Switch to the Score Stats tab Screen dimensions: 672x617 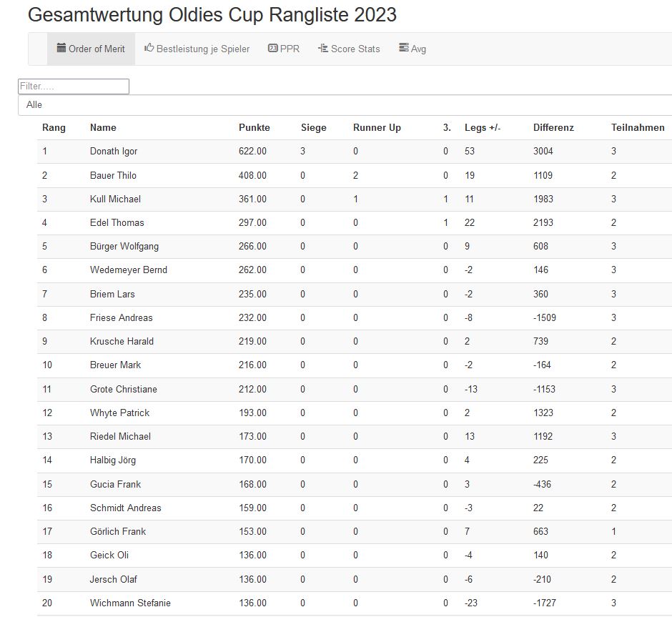pos(355,49)
